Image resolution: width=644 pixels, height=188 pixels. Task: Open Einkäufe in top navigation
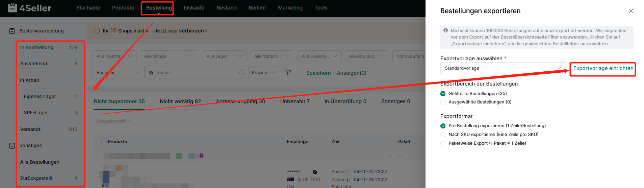click(x=194, y=7)
